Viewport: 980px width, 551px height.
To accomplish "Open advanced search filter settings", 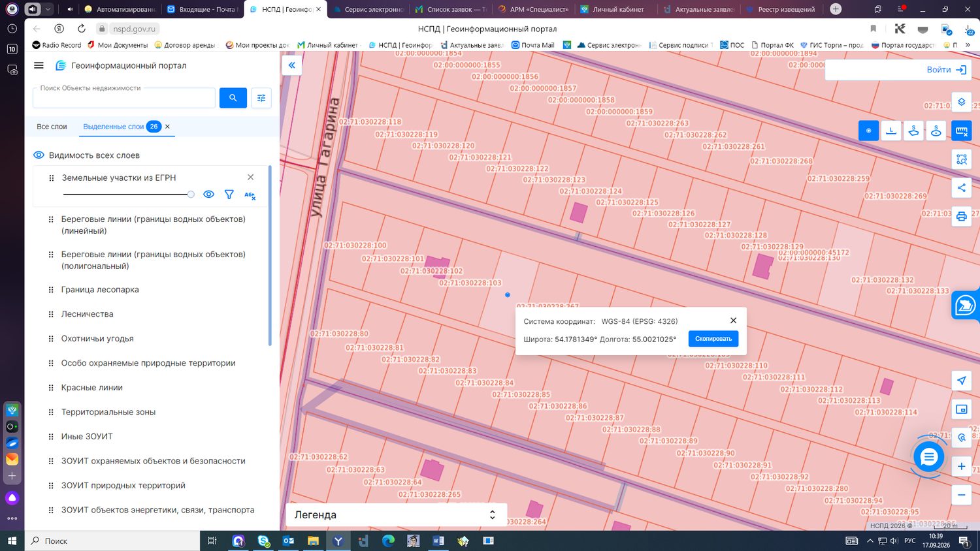I will click(261, 98).
